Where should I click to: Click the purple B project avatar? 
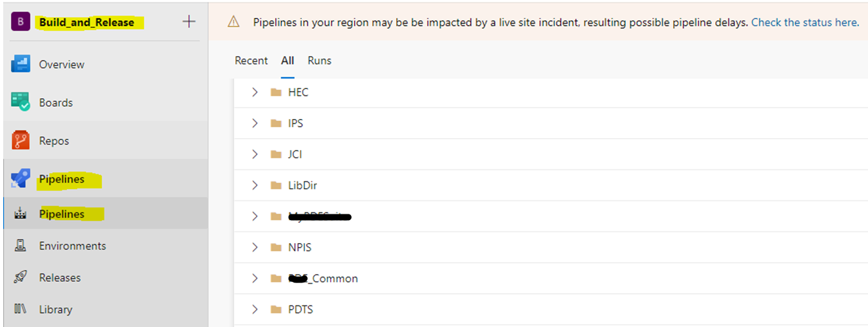(20, 22)
